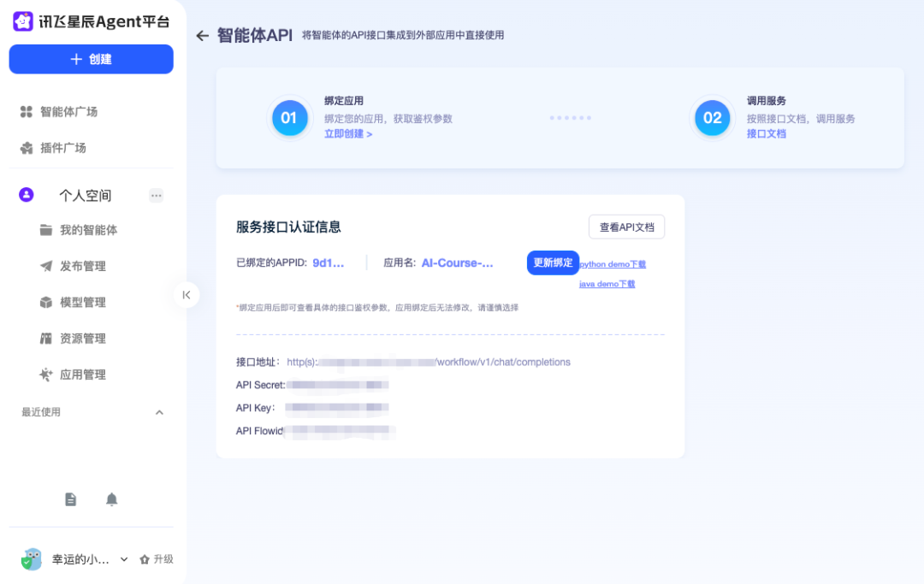Download the python demo
This screenshot has width=924, height=584.
pyautogui.click(x=613, y=264)
